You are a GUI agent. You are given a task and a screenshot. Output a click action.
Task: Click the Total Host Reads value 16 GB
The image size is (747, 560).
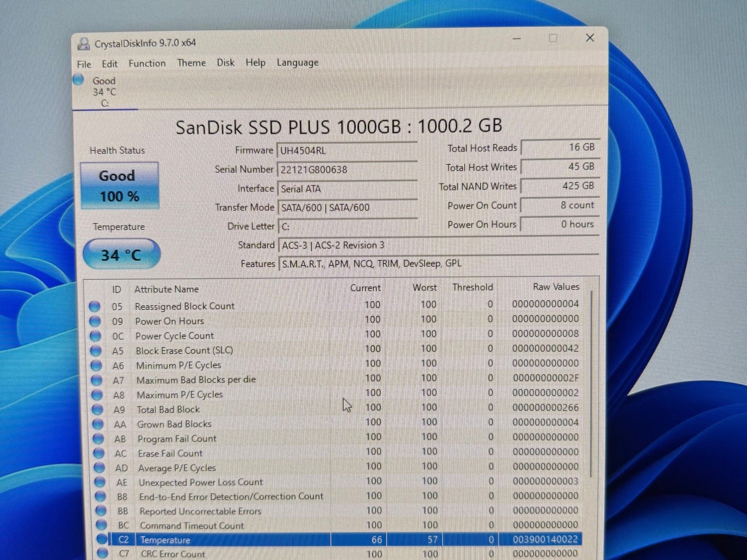560,147
